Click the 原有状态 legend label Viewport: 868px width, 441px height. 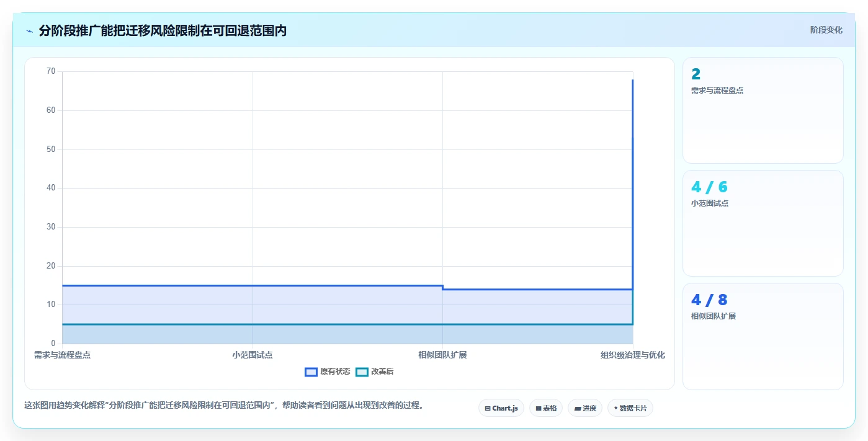point(335,372)
